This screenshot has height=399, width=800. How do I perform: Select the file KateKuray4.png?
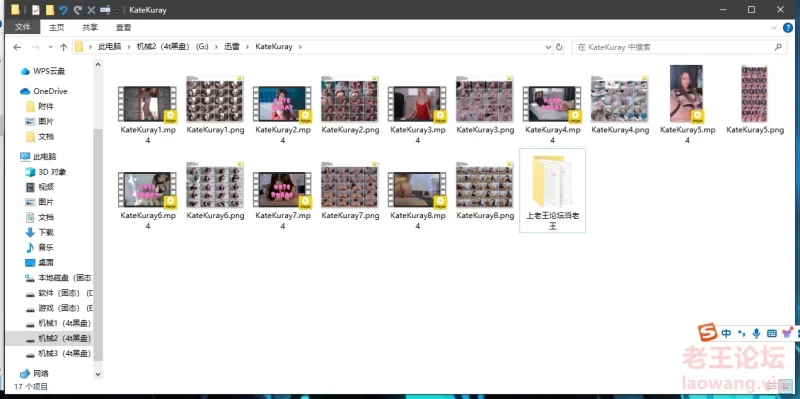click(x=620, y=106)
